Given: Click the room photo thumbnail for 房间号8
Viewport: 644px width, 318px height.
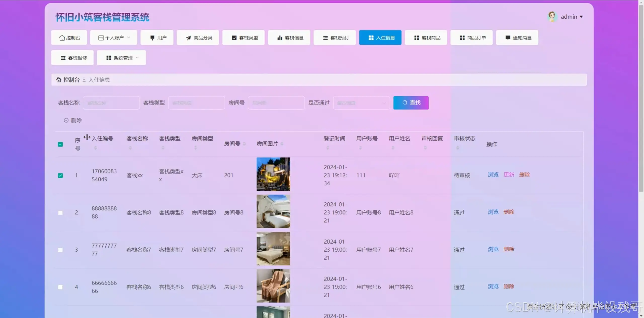Looking at the screenshot, I should [x=273, y=211].
